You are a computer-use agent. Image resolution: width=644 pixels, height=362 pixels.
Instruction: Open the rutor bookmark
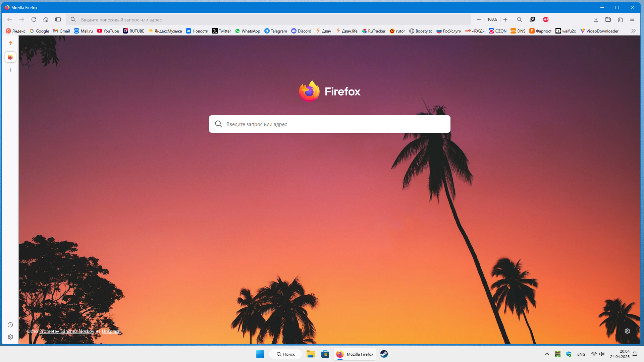(397, 31)
